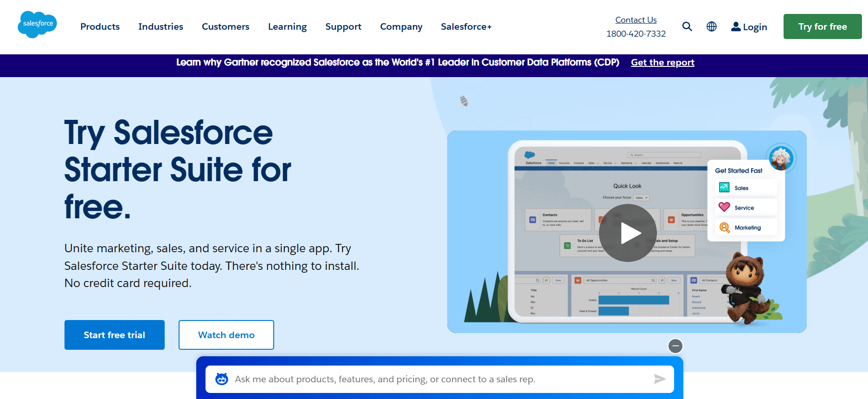Image resolution: width=868 pixels, height=399 pixels.
Task: Click Start free trial button
Action: point(115,335)
